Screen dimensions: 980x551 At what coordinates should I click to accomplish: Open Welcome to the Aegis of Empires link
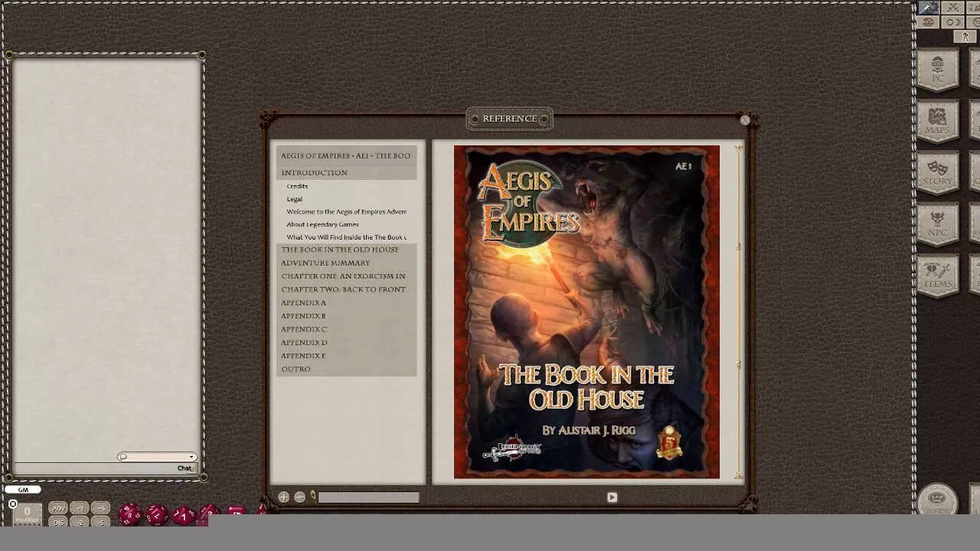click(346, 212)
